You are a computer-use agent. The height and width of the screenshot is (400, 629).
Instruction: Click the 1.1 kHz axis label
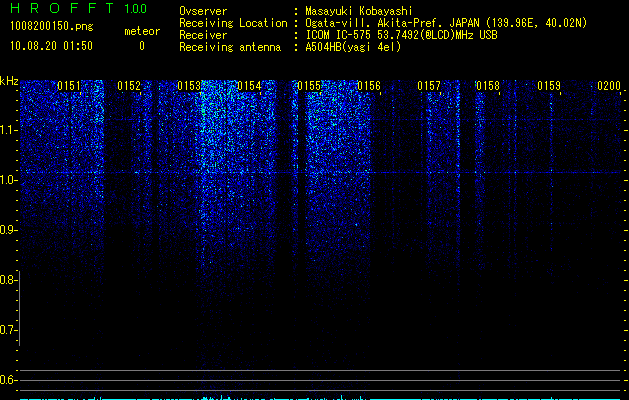(x=8, y=130)
